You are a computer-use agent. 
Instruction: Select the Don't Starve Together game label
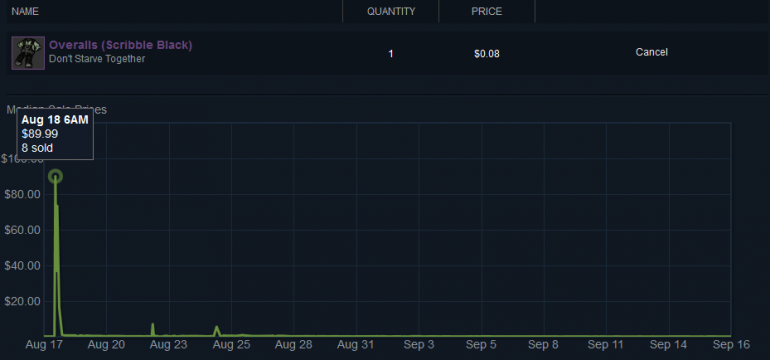(97, 59)
